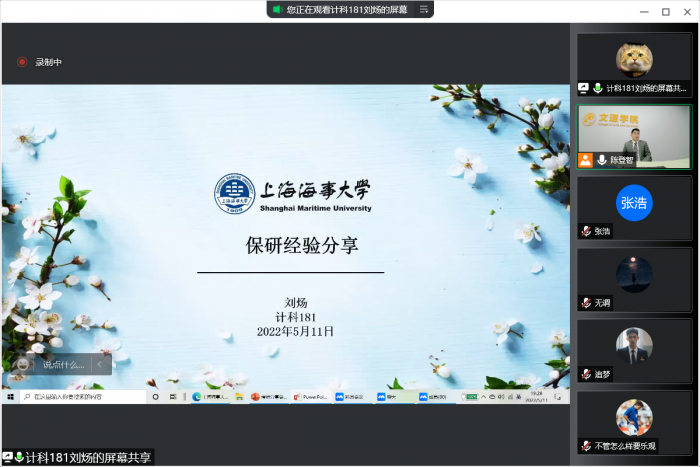The height and width of the screenshot is (467, 700).
Task: Click the 追梦 name label
Action: pos(602,375)
